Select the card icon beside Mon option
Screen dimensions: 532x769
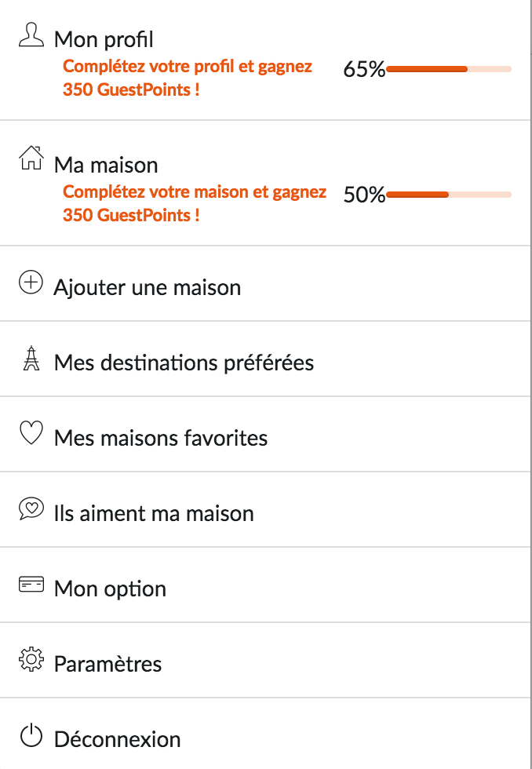[x=31, y=585]
